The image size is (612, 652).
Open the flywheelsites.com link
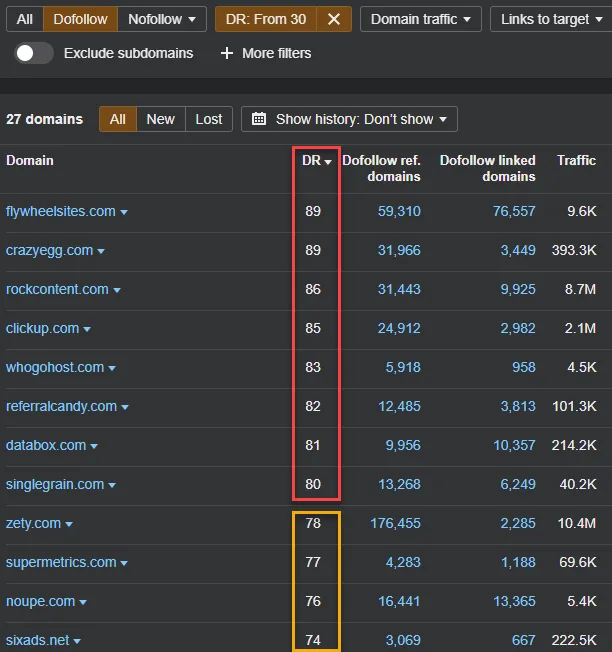[x=61, y=211]
